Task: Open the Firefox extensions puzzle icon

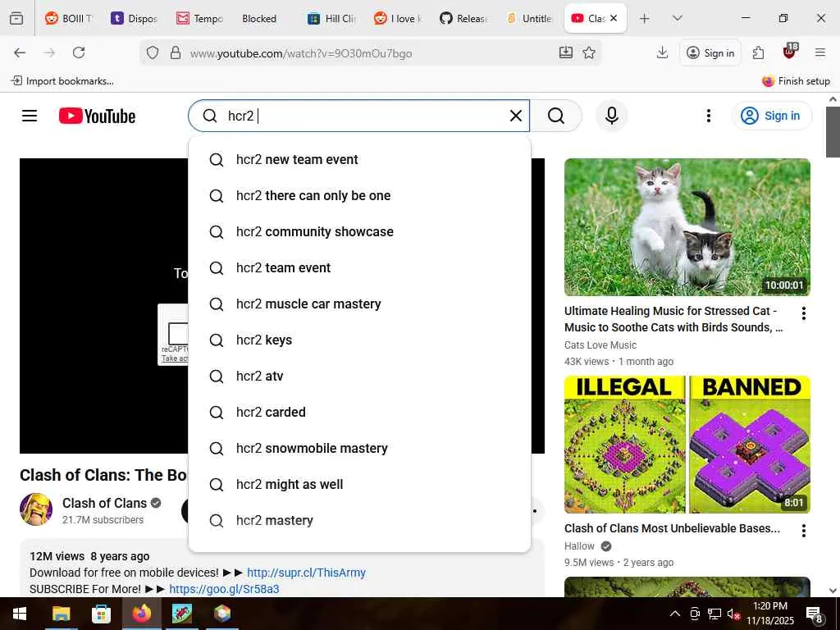Action: click(x=758, y=52)
